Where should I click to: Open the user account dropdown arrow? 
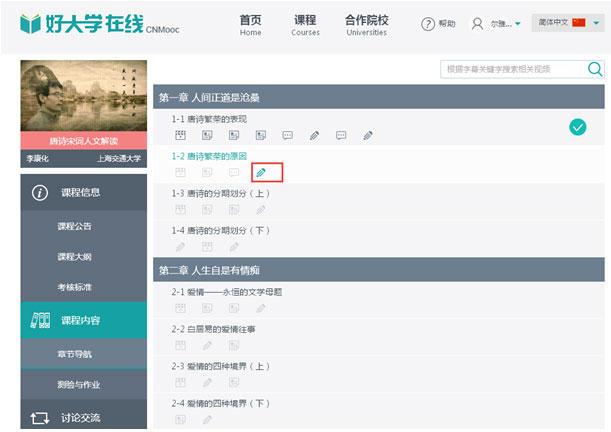(x=518, y=24)
